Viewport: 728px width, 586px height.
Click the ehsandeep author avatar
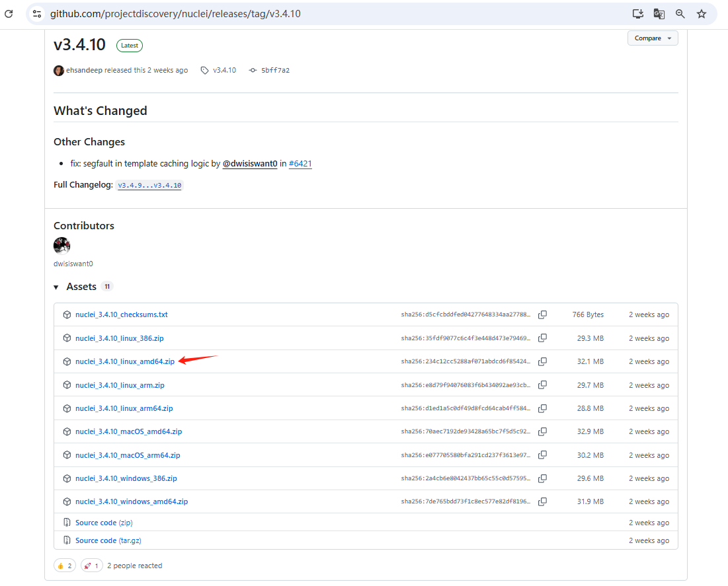(x=58, y=71)
